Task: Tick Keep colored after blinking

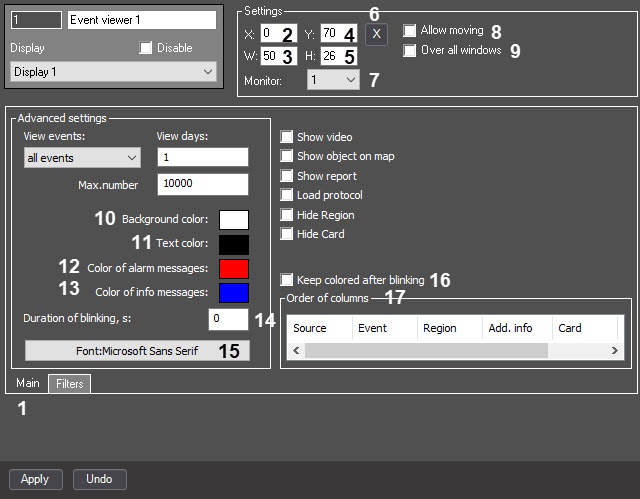Action: click(x=288, y=280)
